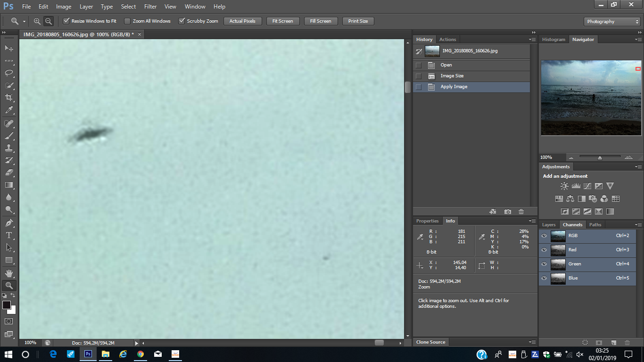Switch to the Layers tab
The width and height of the screenshot is (644, 362).
click(x=549, y=225)
